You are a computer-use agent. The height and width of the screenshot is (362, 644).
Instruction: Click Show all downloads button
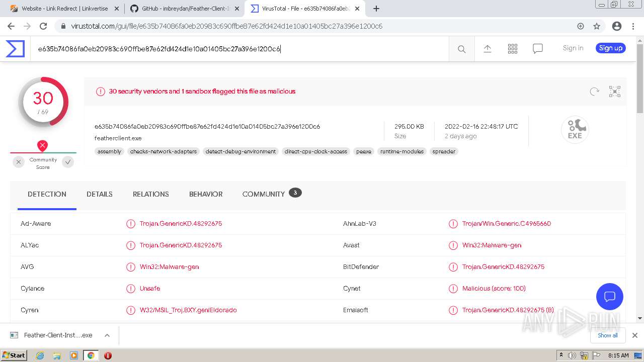607,335
